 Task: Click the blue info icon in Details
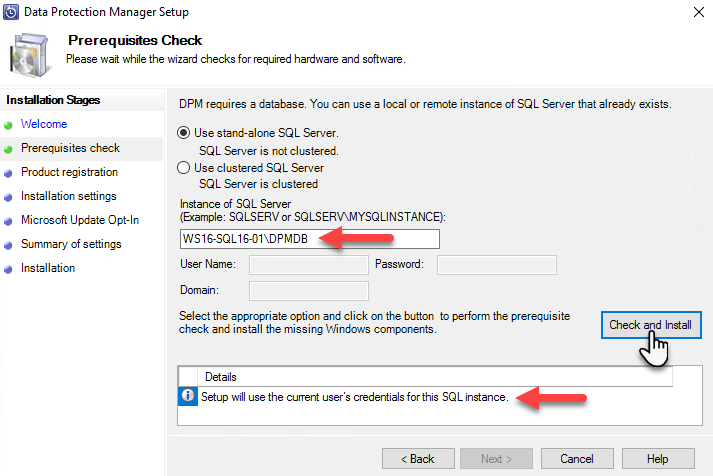(x=188, y=396)
